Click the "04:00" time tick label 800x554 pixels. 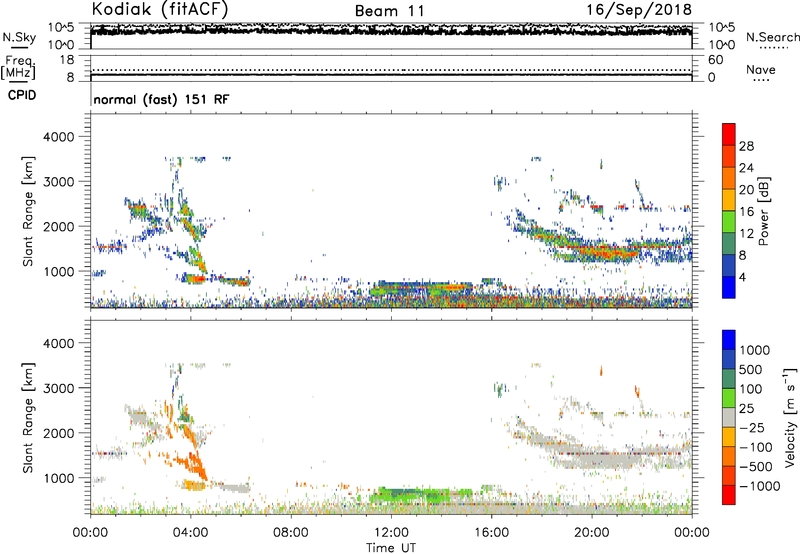tap(190, 533)
